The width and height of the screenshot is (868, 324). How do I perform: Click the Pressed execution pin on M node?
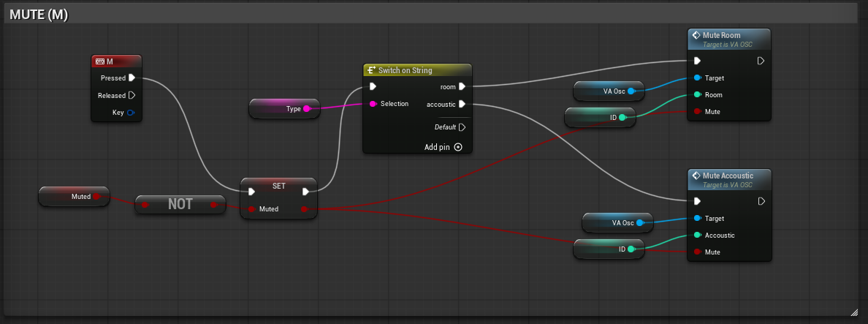pyautogui.click(x=132, y=78)
